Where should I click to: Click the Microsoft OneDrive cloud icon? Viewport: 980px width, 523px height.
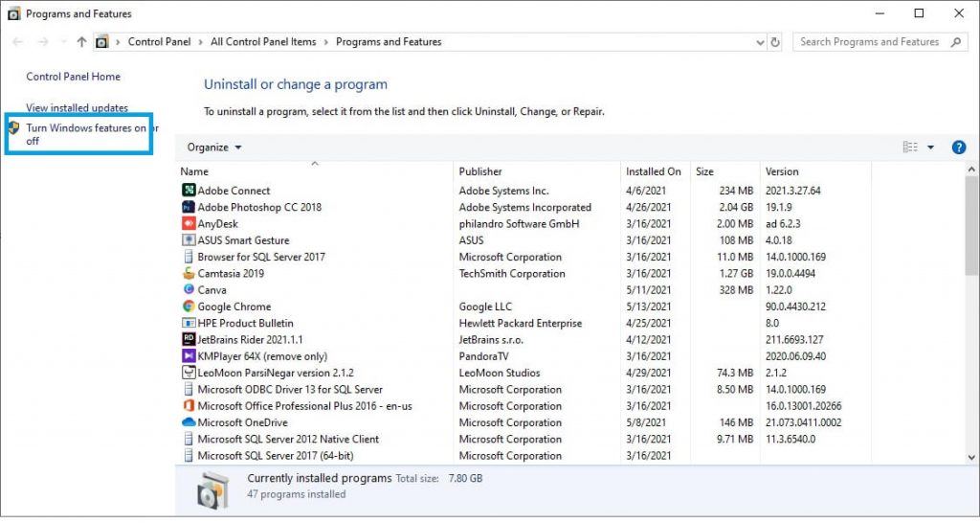pyautogui.click(x=189, y=422)
